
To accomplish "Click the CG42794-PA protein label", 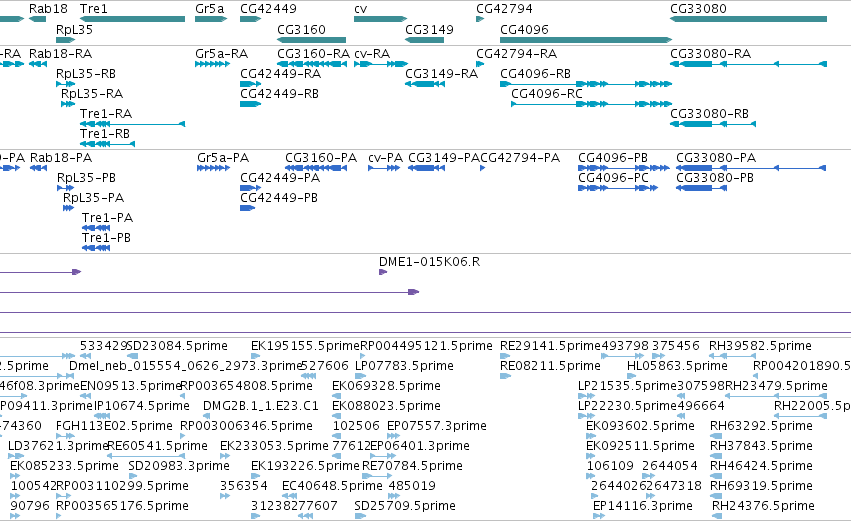I will pyautogui.click(x=520, y=158).
